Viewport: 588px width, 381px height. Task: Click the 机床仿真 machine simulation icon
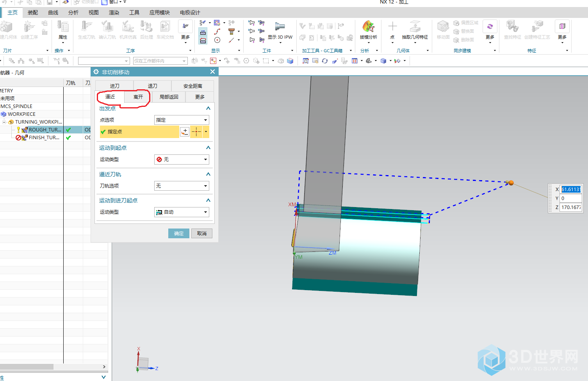(x=128, y=30)
